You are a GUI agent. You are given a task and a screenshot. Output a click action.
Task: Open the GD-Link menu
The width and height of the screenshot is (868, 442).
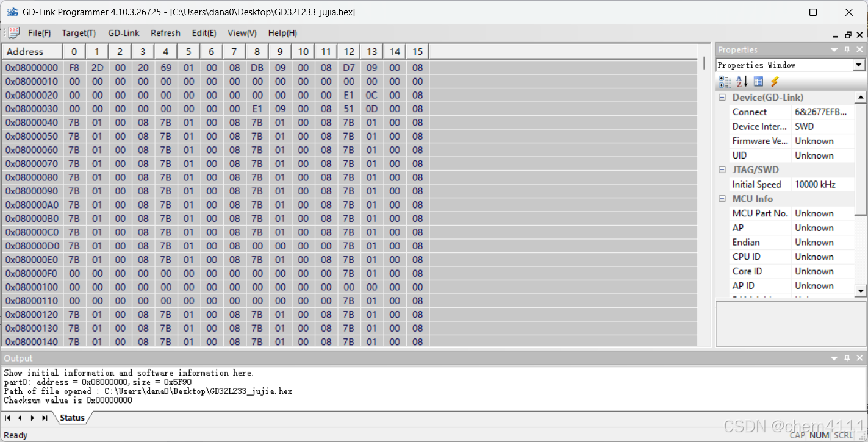pyautogui.click(x=124, y=33)
